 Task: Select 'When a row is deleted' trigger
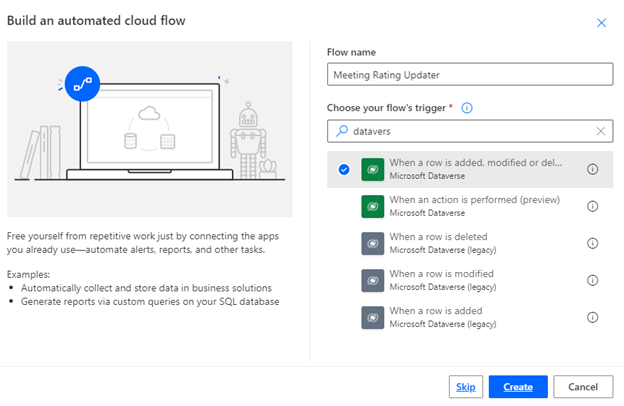[470, 243]
